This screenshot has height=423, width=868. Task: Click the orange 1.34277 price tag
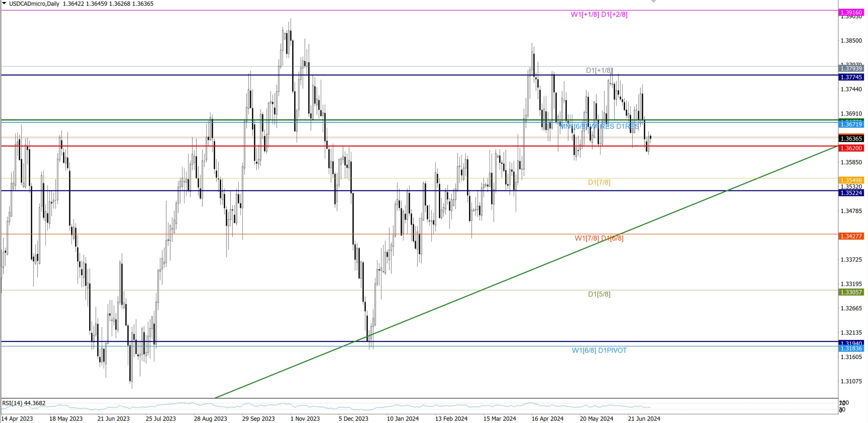[x=851, y=236]
